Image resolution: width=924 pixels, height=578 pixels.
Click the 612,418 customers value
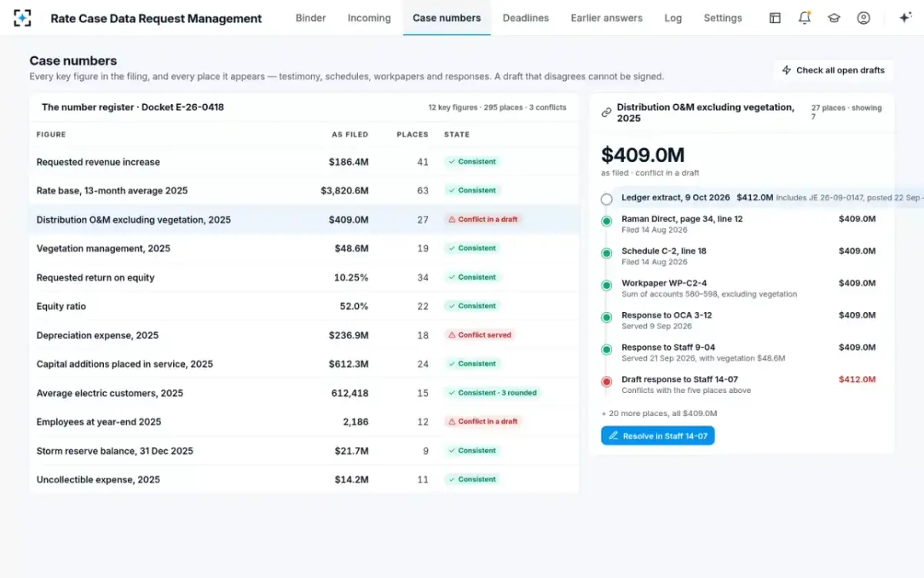tap(350, 393)
